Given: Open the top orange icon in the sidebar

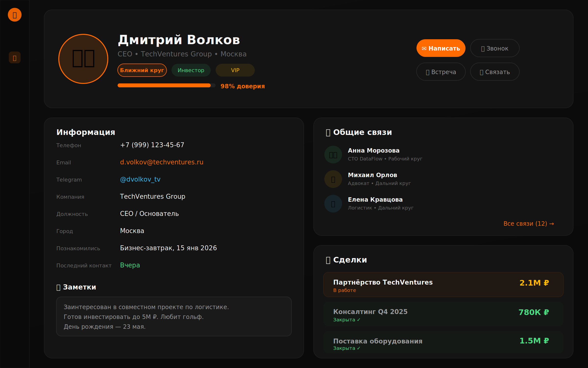Looking at the screenshot, I should [14, 15].
